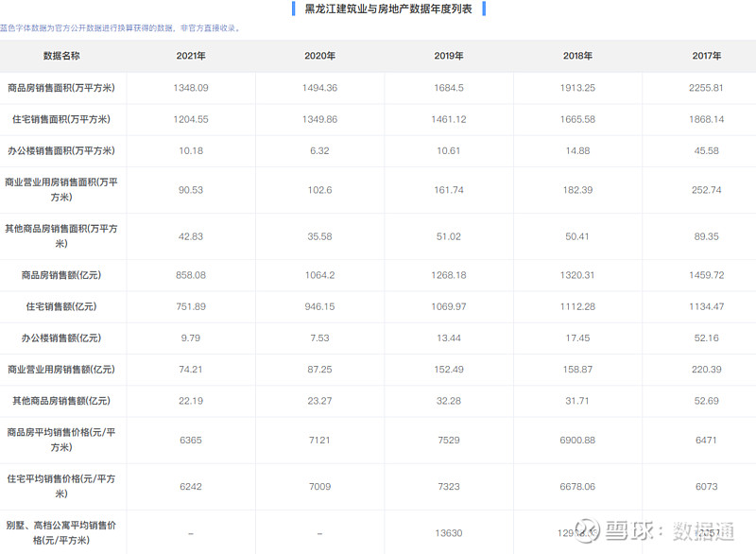Select row label 办公楼销售面积(万平方米)
The height and width of the screenshot is (554, 756).
pyautogui.click(x=61, y=150)
